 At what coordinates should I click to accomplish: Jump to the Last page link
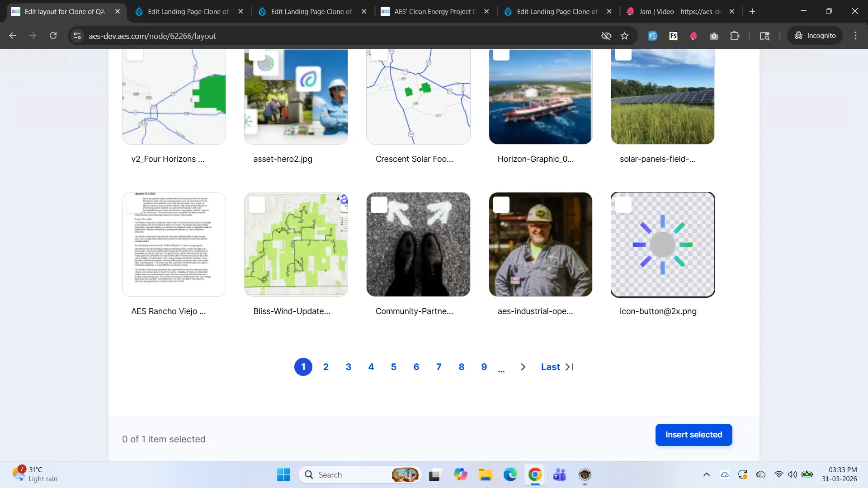point(557,367)
